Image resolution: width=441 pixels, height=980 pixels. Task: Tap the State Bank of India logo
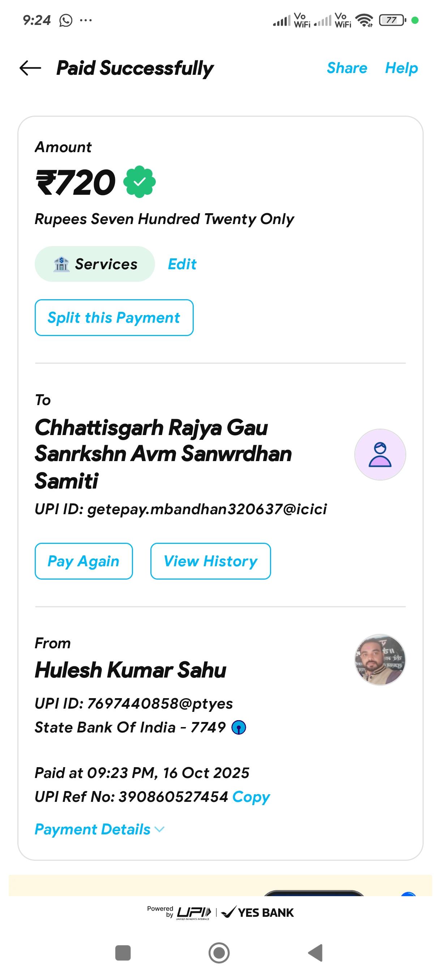(x=239, y=727)
